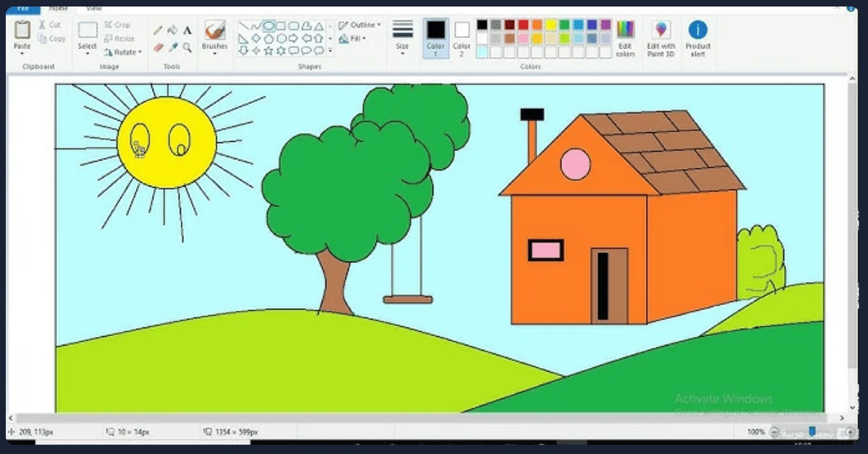Choose the Diamond shape
This screenshot has width=868, height=454.
click(x=256, y=38)
